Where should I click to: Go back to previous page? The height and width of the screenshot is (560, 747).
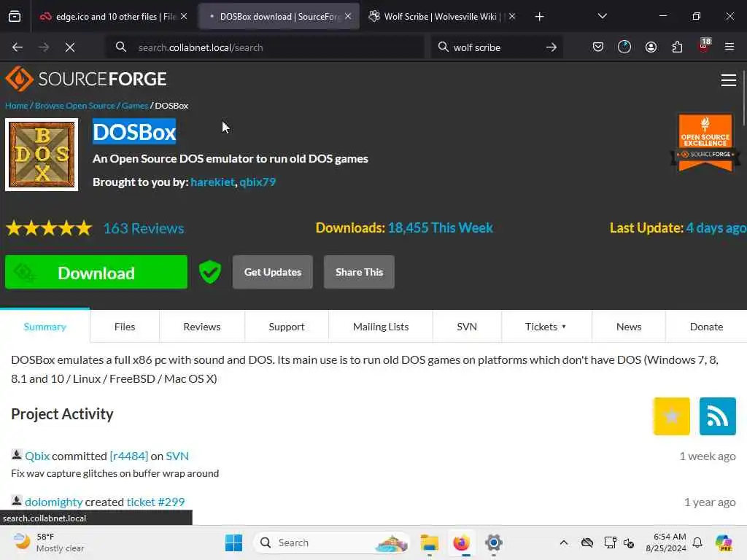(x=18, y=47)
